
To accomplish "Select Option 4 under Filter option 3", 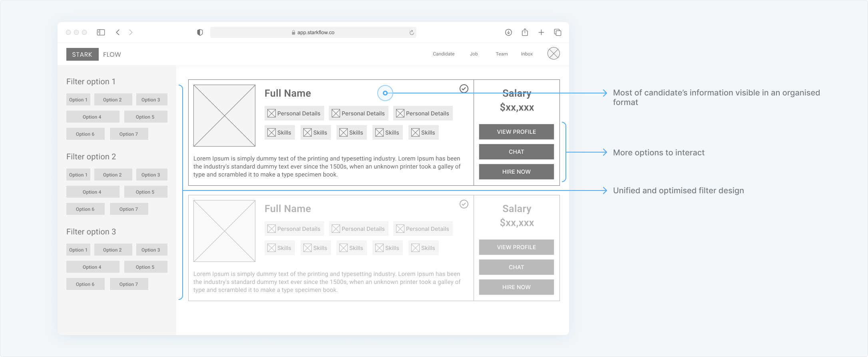I will (x=92, y=267).
